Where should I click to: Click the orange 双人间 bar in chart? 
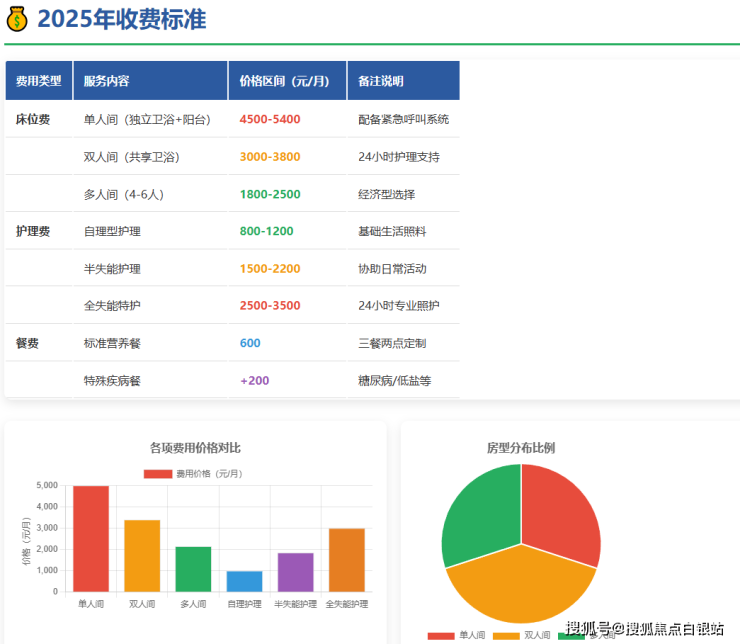click(142, 555)
